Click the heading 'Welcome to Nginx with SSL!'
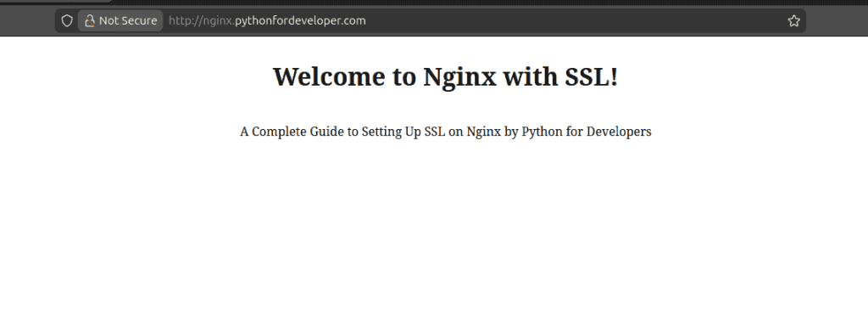Screen dimensions: 868x320 tap(445, 76)
